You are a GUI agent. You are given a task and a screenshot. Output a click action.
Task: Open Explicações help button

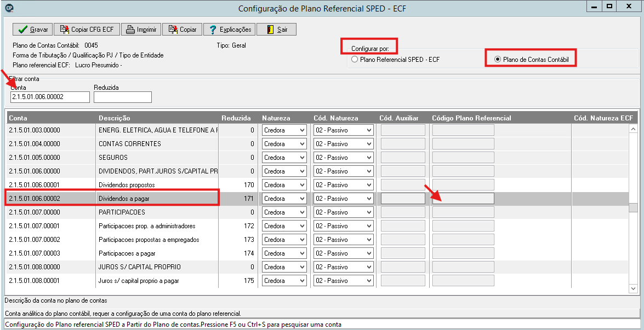click(x=230, y=30)
